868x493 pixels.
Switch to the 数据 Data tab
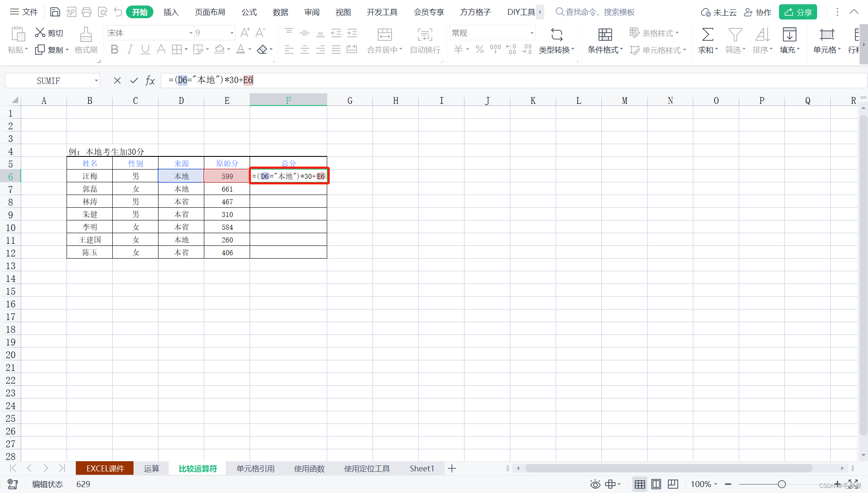(x=281, y=12)
